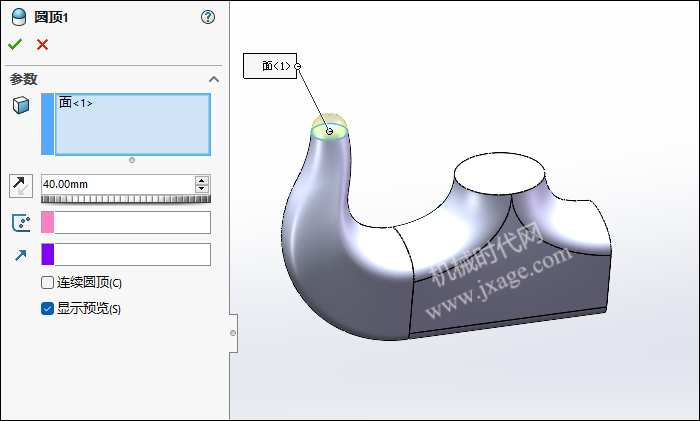Click the 圆顶1 dome feature icon

(x=19, y=17)
